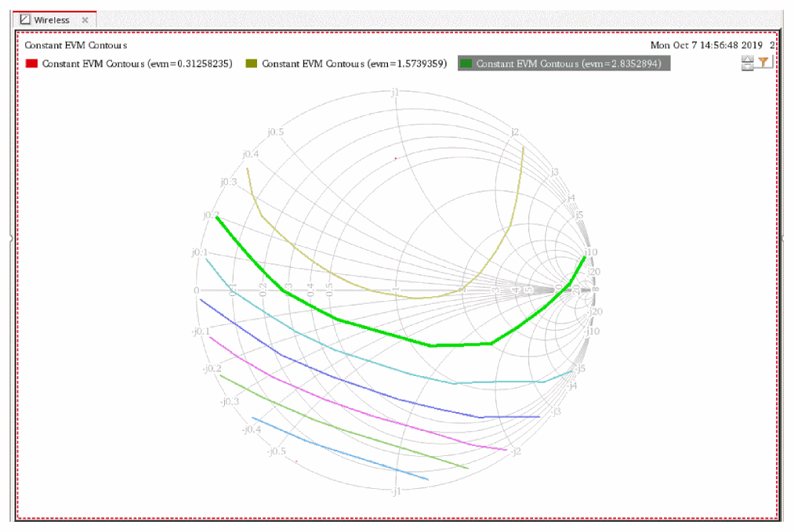Screen dimensions: 794x532
Task: Select highlighted legend label evm=2.8352894
Action: coord(570,63)
